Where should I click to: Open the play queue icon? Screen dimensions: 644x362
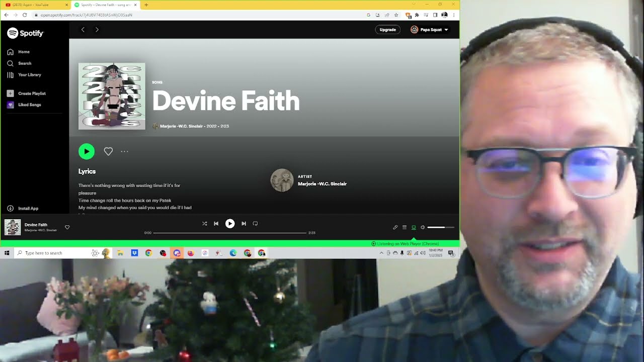point(404,227)
